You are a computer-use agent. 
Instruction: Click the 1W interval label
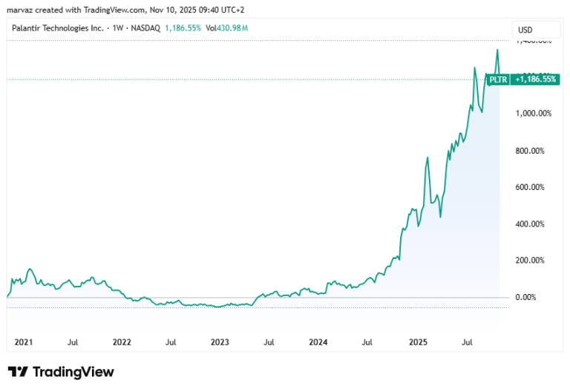point(118,28)
